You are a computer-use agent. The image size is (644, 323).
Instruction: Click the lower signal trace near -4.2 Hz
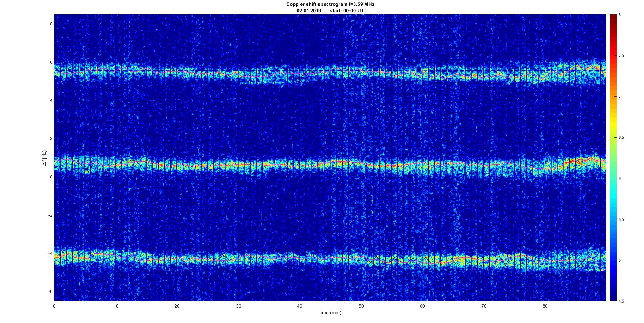click(x=330, y=258)
